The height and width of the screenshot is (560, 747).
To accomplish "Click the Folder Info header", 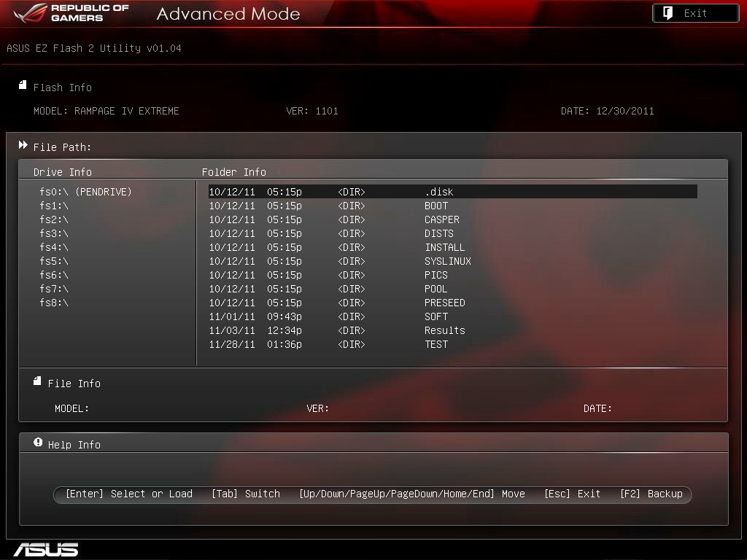I will (x=234, y=172).
